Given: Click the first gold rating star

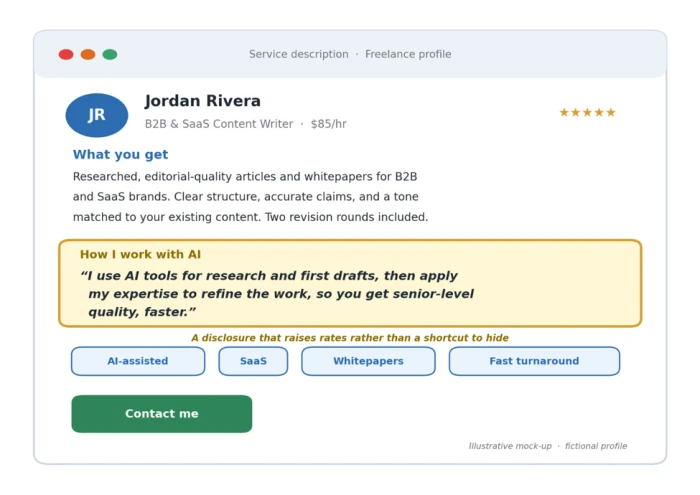Looking at the screenshot, I should 564,112.
